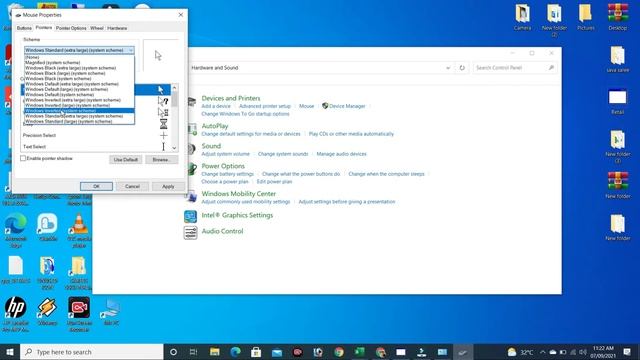The width and height of the screenshot is (640, 360).
Task: Click the pointer list scroll-down arrow
Action: (174, 148)
